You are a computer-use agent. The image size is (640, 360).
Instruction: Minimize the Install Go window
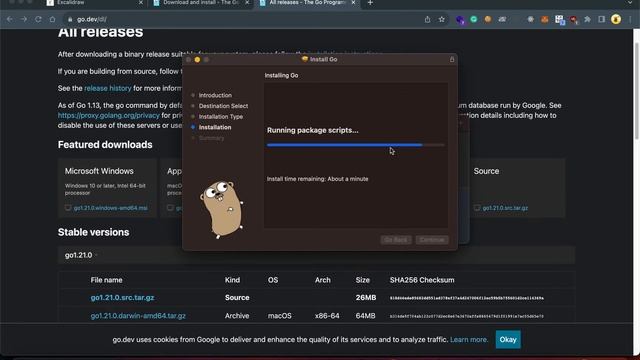tap(197, 60)
